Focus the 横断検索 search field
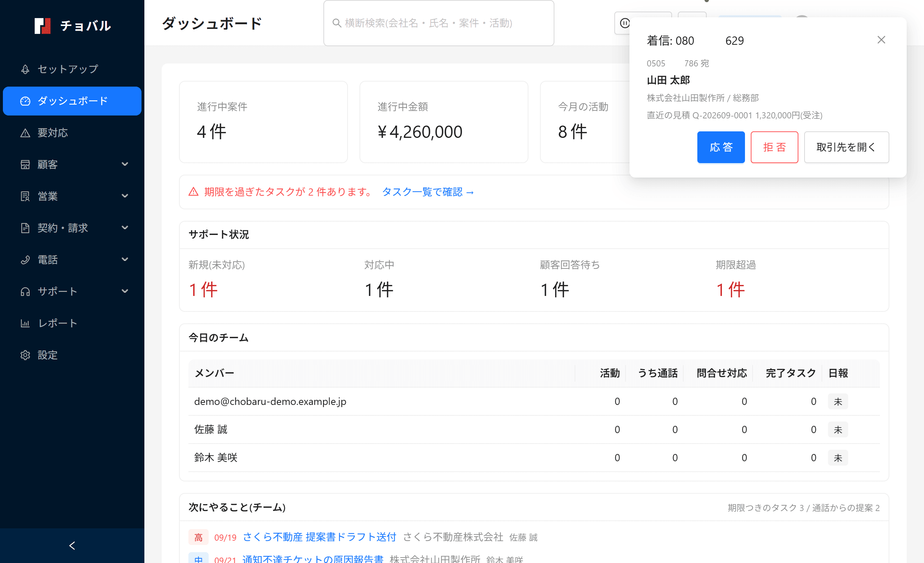Image resolution: width=924 pixels, height=563 pixels. 439,23
